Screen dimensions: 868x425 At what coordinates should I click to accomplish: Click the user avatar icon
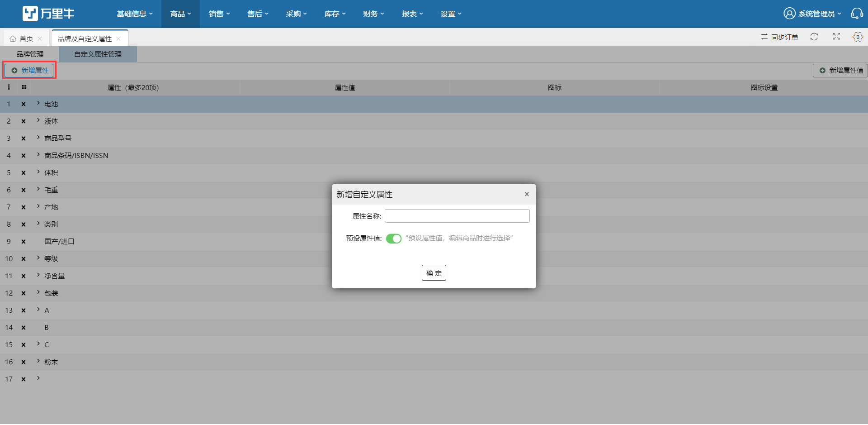pos(789,14)
